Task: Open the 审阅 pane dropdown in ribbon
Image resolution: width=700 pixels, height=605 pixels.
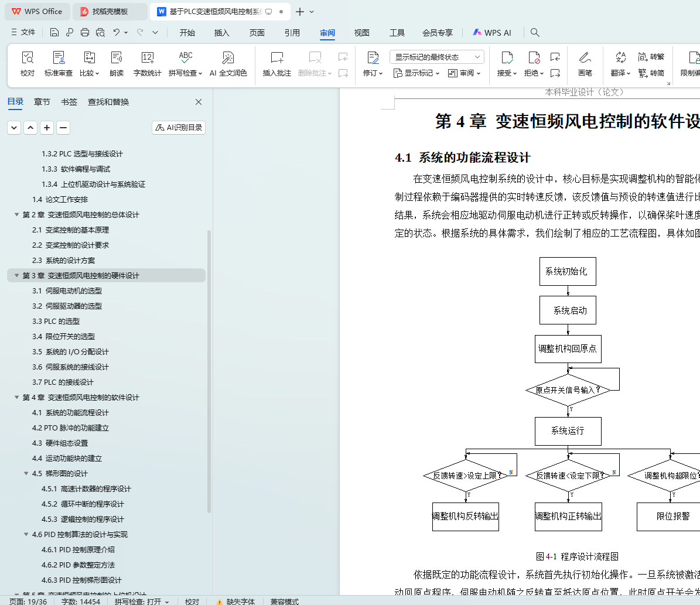Action: 465,73
